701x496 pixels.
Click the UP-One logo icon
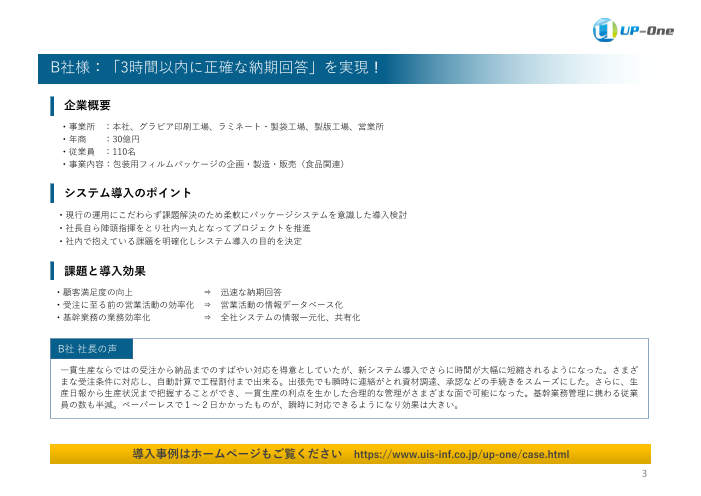tap(604, 30)
